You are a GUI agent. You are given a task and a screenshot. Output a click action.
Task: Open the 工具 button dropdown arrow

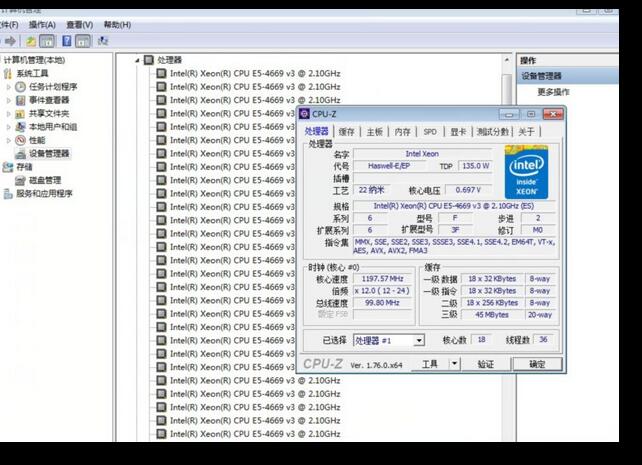[454, 363]
